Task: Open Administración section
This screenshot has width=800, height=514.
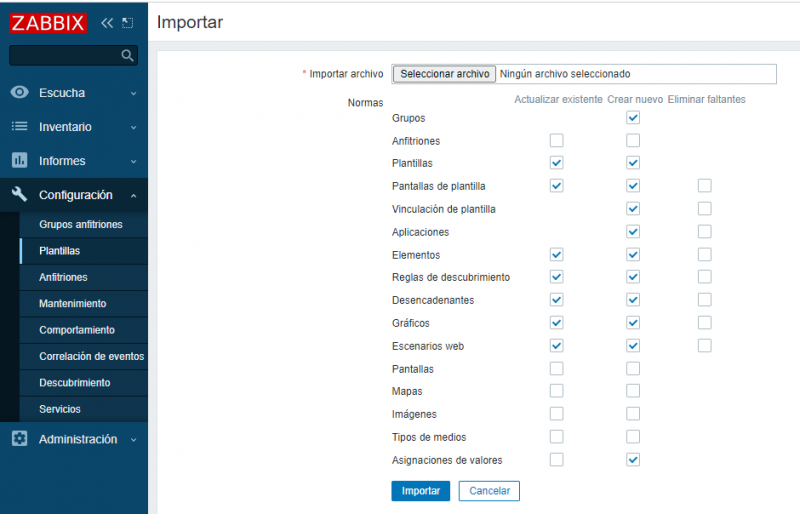Action: coord(74,439)
